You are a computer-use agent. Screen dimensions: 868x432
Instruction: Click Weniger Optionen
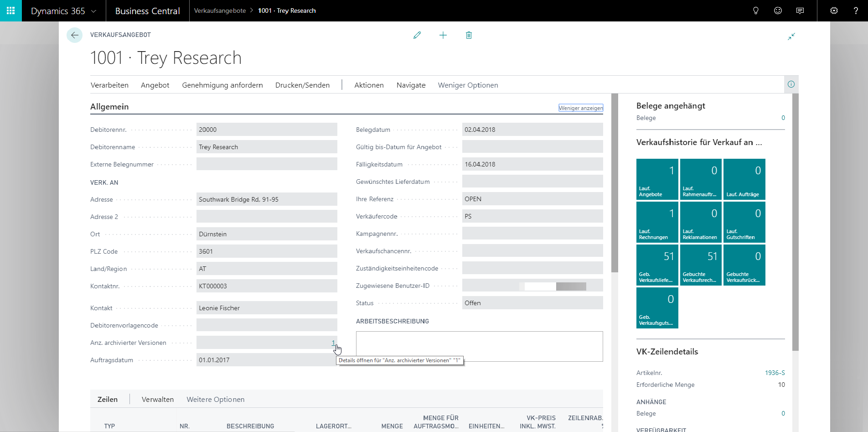pyautogui.click(x=468, y=85)
